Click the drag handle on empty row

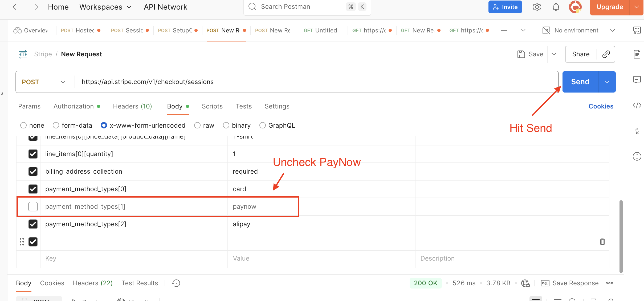pyautogui.click(x=22, y=242)
